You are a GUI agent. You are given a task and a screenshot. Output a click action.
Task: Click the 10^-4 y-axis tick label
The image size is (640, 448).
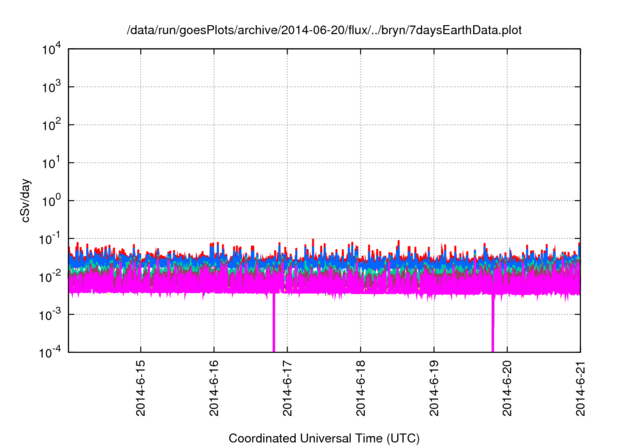click(49, 353)
